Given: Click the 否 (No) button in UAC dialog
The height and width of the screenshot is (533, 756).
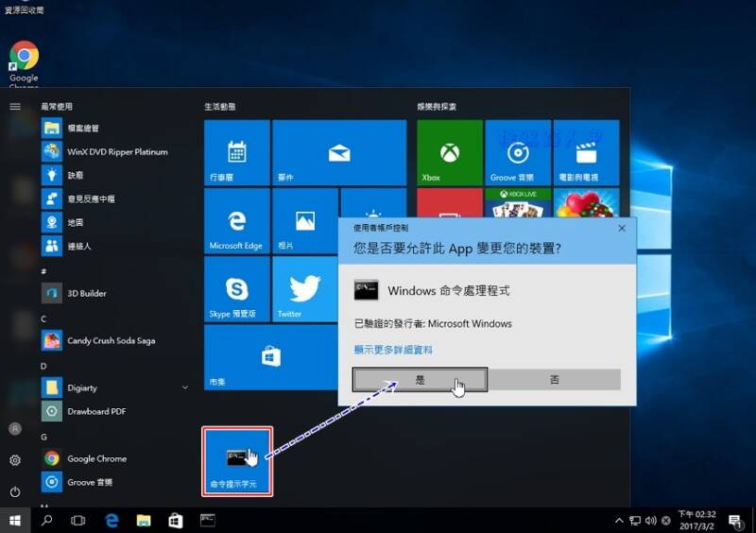Looking at the screenshot, I should point(555,380).
